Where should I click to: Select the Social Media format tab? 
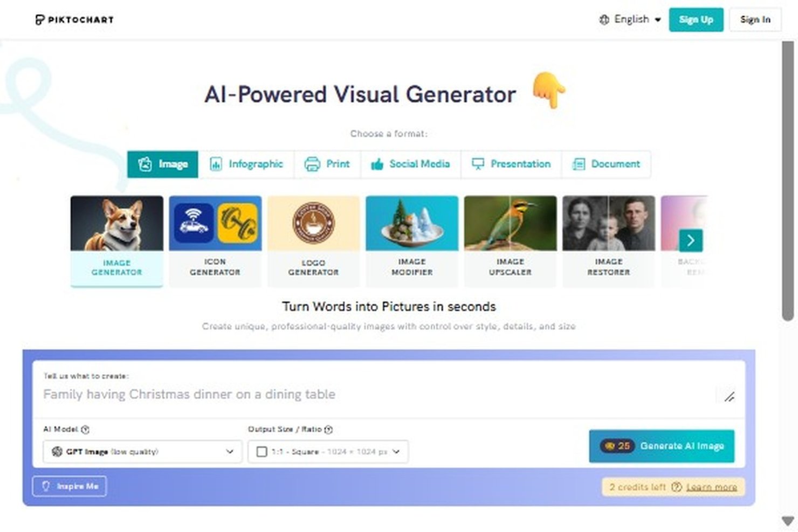click(x=410, y=164)
